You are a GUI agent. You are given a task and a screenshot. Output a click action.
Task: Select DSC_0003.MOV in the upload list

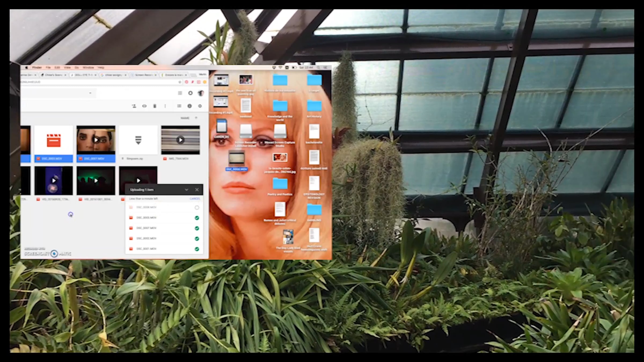point(164,218)
